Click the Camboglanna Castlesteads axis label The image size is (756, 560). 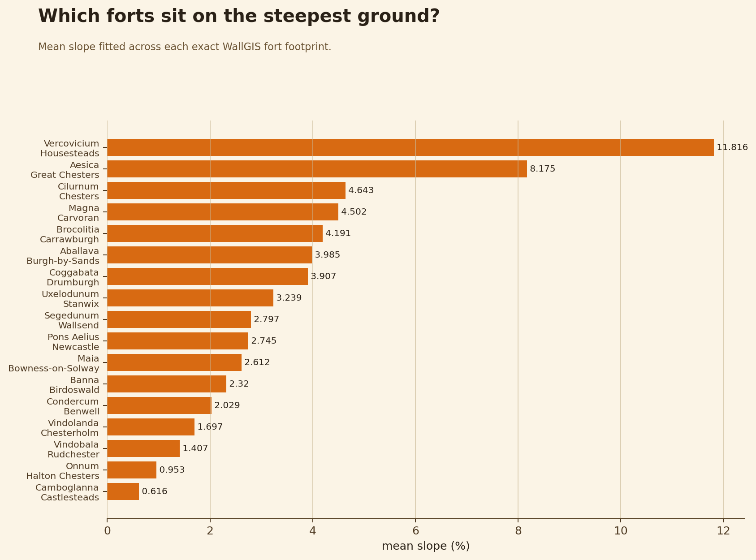(x=67, y=492)
